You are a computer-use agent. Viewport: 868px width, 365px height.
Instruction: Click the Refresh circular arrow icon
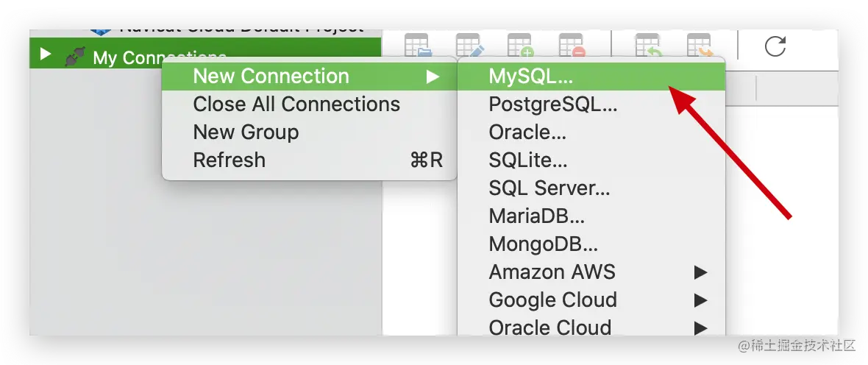tap(775, 46)
